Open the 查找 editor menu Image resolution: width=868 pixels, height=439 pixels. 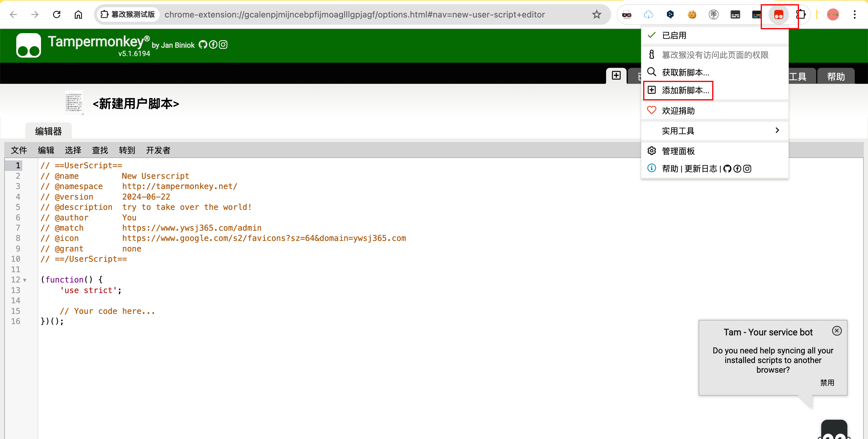click(x=100, y=150)
